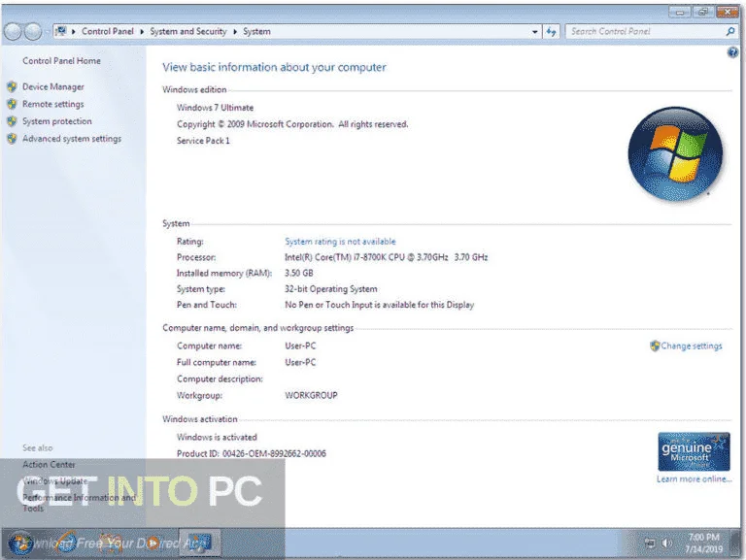Click the Copyright 2009 Microsoft Corporation text

[x=292, y=124]
